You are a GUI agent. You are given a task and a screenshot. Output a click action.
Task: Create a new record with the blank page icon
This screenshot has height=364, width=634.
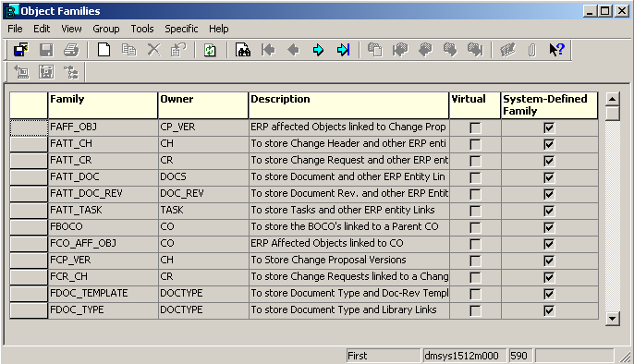(x=104, y=50)
